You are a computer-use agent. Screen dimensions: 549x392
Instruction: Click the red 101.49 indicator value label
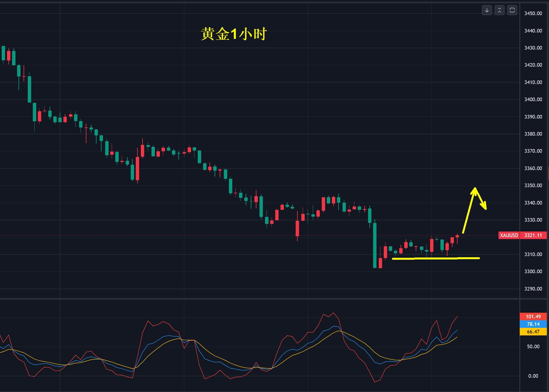(x=533, y=317)
